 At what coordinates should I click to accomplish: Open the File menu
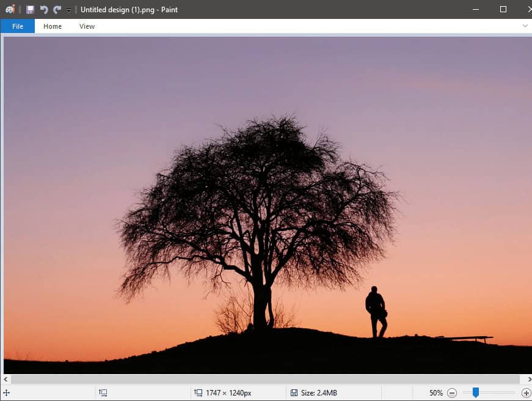pyautogui.click(x=17, y=26)
